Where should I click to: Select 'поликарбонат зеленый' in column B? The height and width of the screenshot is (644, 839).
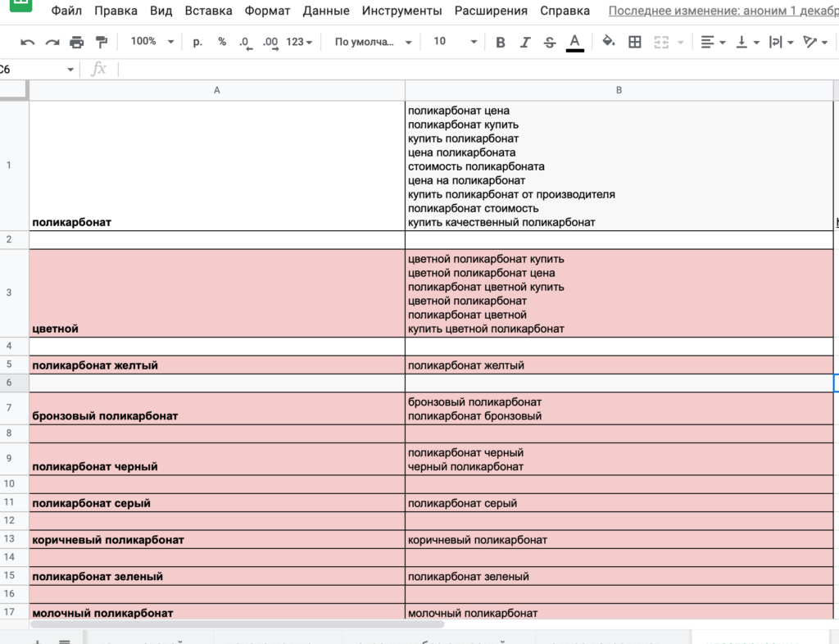click(x=619, y=576)
